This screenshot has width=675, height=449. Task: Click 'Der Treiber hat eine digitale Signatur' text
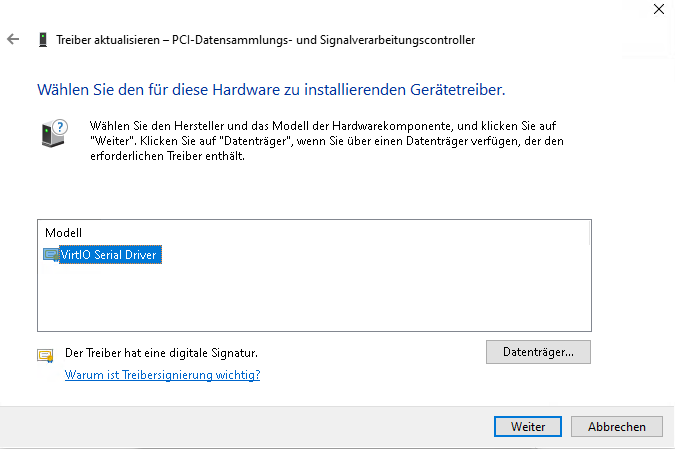[x=161, y=353]
